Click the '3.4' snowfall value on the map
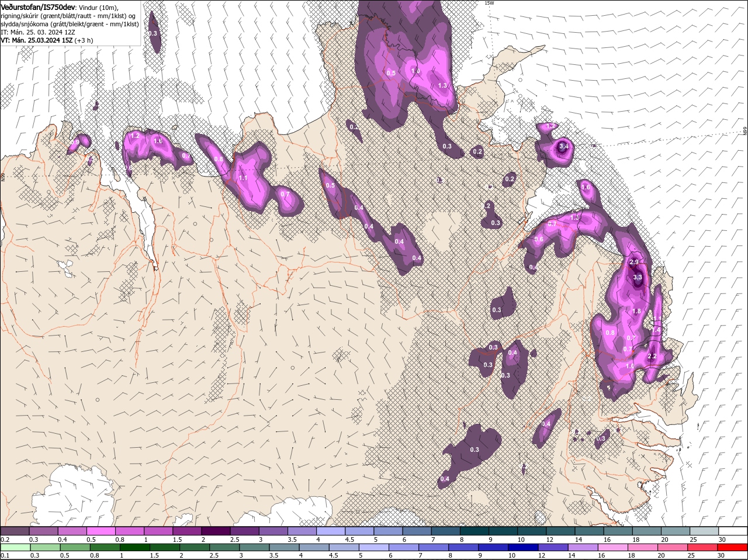This screenshot has height=560, width=748. pyautogui.click(x=563, y=146)
